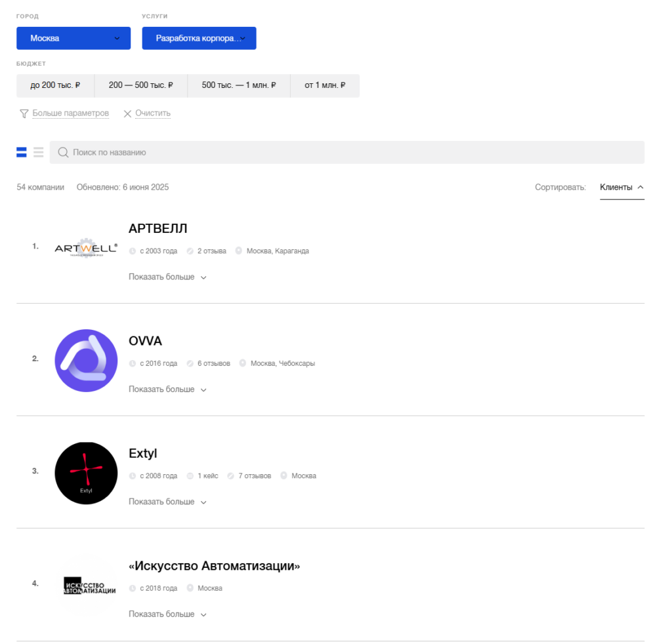
Task: Switch to the compact list view icon
Action: tap(39, 152)
